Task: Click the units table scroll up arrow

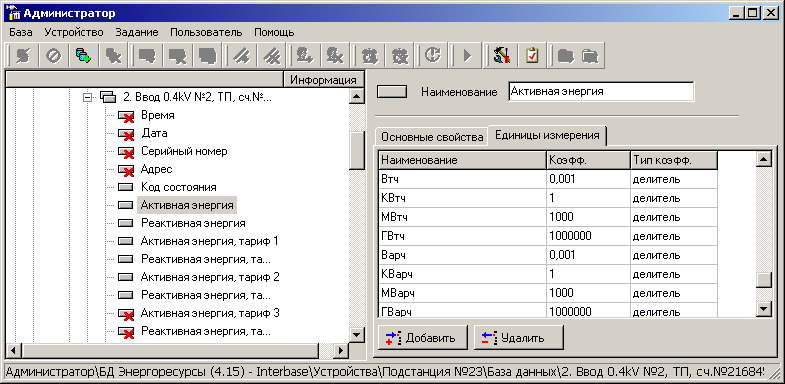Action: [763, 160]
